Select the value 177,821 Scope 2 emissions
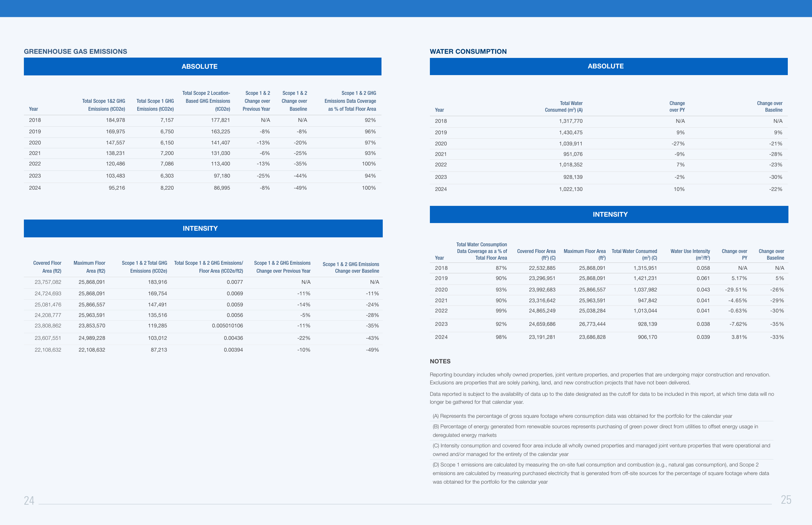812x525 pixels. [220, 120]
